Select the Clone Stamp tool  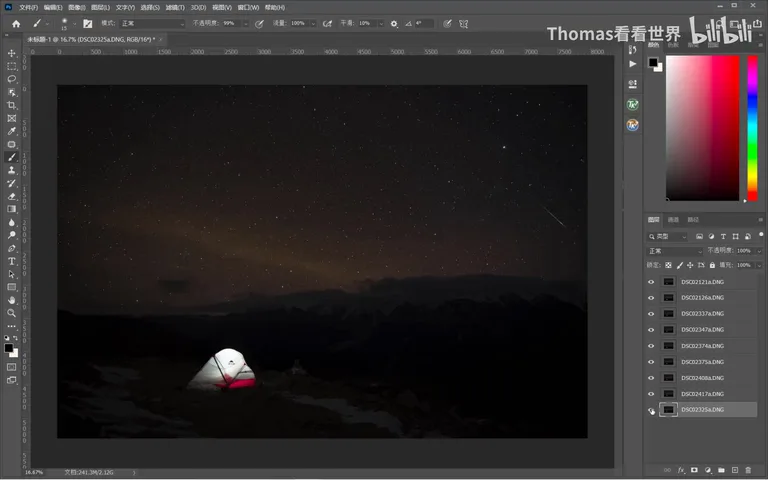click(x=12, y=170)
